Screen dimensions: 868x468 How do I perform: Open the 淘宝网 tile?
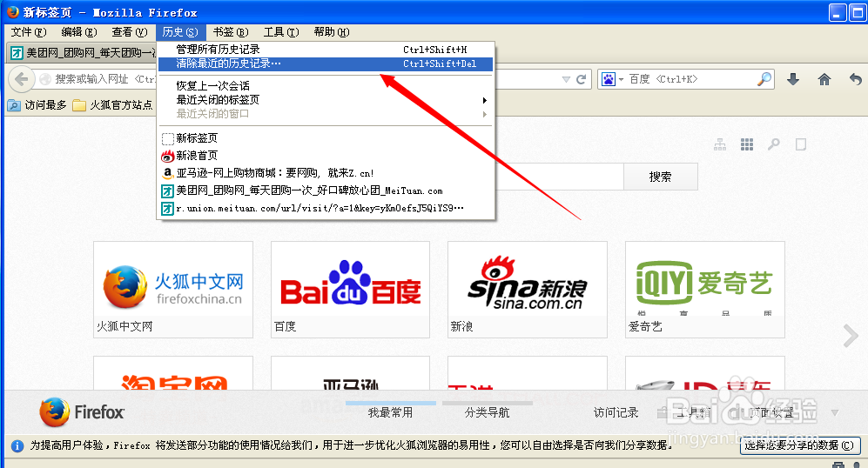(173, 373)
